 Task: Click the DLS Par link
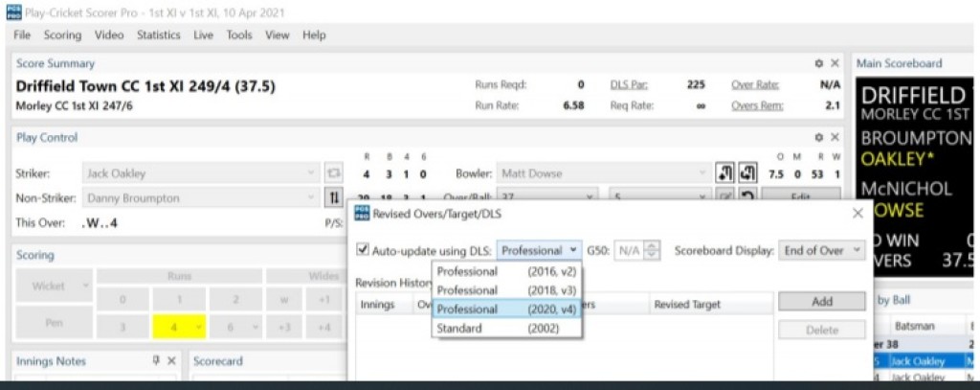629,85
